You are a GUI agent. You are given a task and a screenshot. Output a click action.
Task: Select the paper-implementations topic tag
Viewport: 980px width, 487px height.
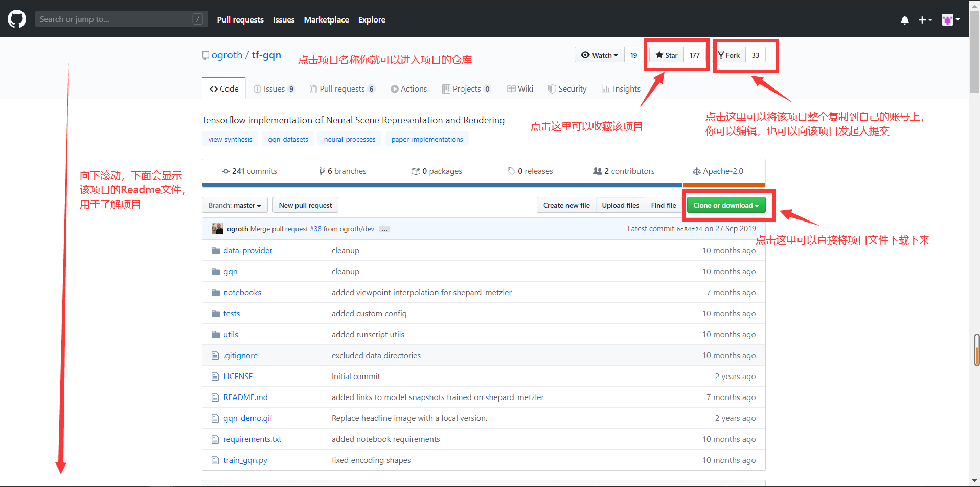[427, 139]
